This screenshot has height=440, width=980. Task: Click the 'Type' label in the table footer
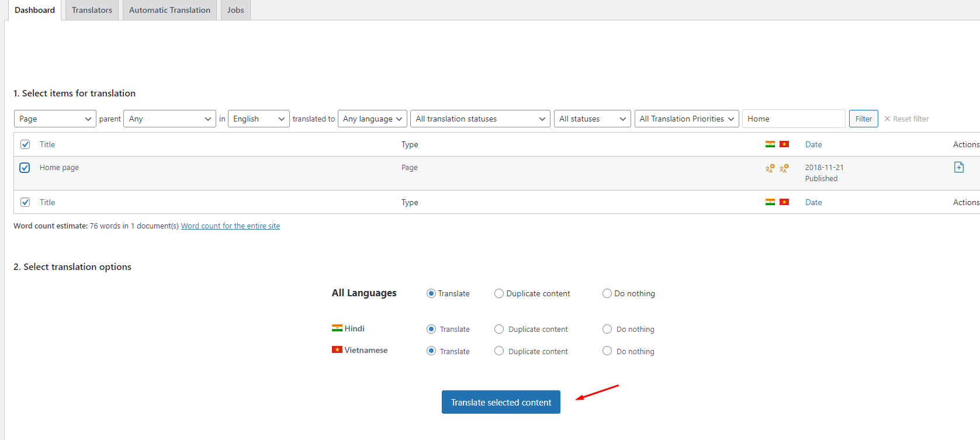pyautogui.click(x=410, y=202)
